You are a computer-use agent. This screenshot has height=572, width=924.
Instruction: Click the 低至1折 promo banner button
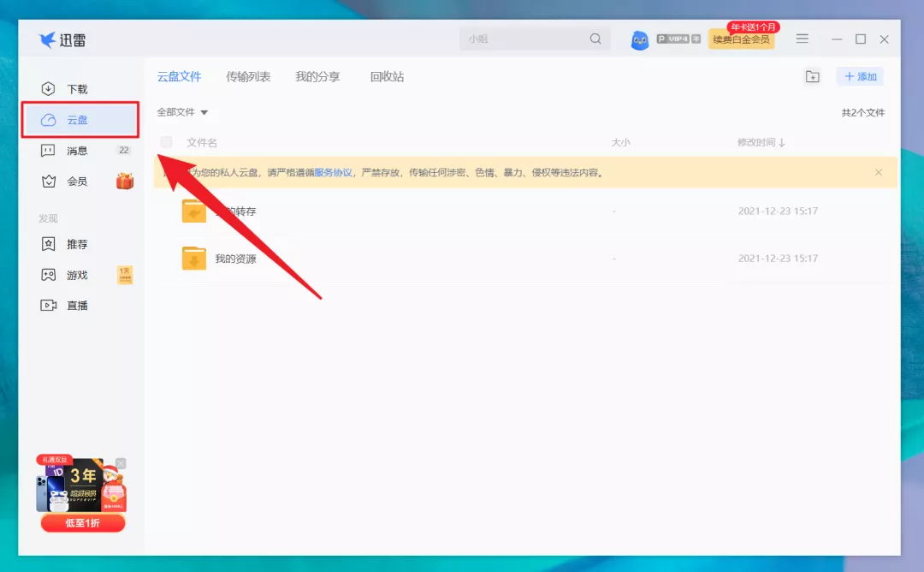tap(82, 521)
